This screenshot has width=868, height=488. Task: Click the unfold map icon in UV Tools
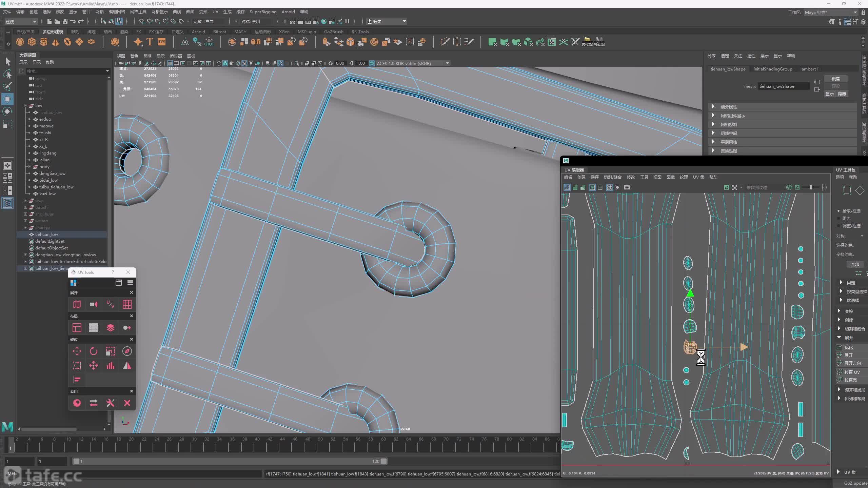[77, 304]
